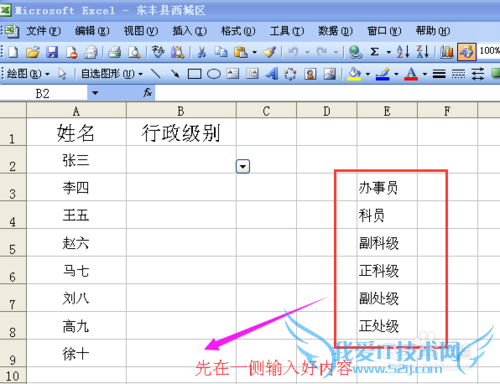Open the Name Box dropdown arrow
This screenshot has width=500, height=384.
(x=95, y=93)
